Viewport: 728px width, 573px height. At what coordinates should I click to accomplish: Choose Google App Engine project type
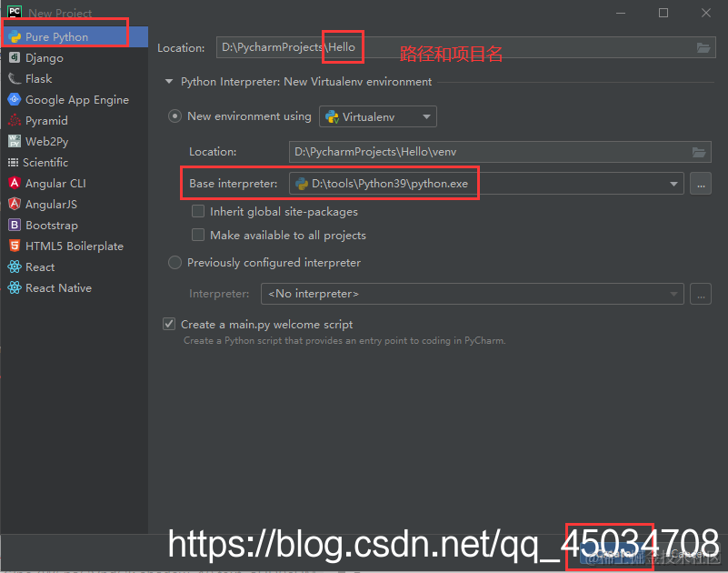click(x=75, y=99)
